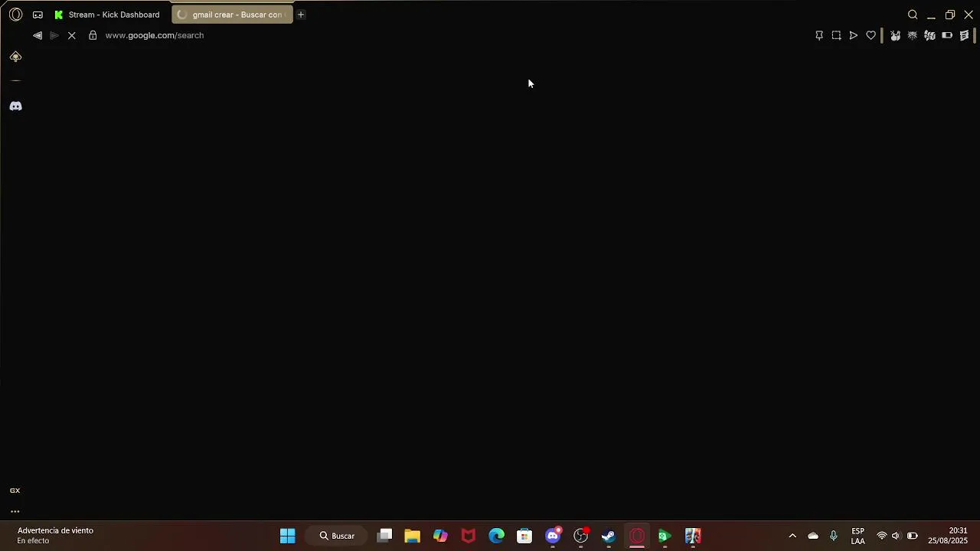
Task: Switch to OBS Studio on the taskbar
Action: coord(581,536)
